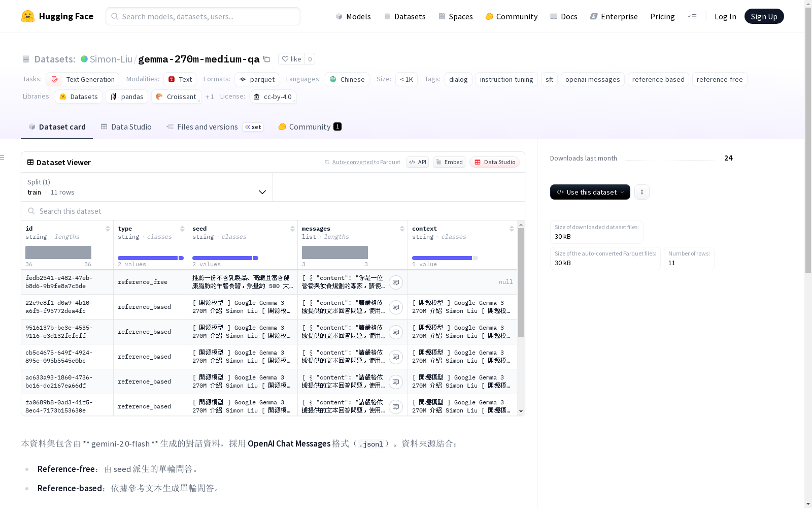This screenshot has height=508, width=812.
Task: Go to Datasets in top navigation
Action: 404,16
